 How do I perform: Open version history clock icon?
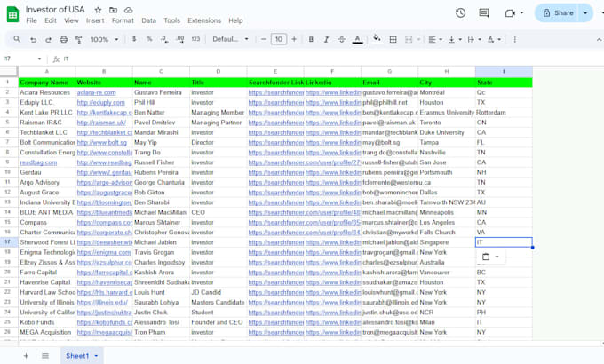460,13
